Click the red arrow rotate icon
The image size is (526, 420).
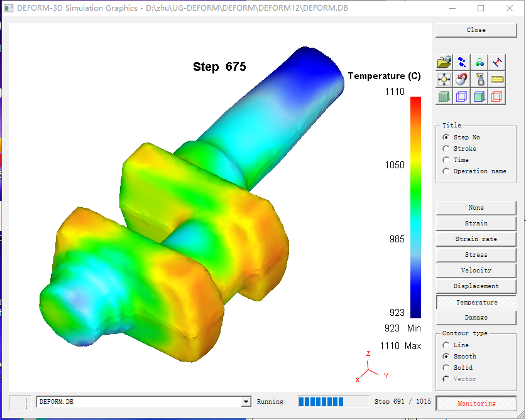pos(462,79)
